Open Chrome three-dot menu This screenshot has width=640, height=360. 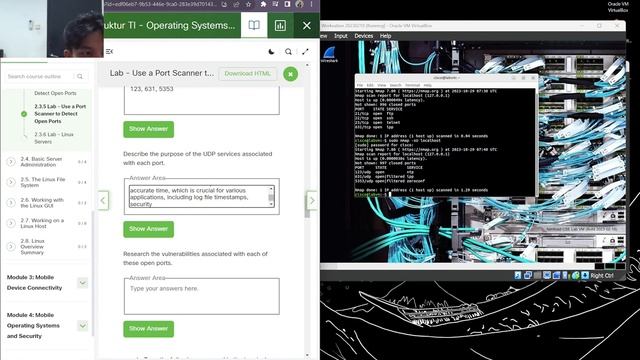tap(311, 4)
